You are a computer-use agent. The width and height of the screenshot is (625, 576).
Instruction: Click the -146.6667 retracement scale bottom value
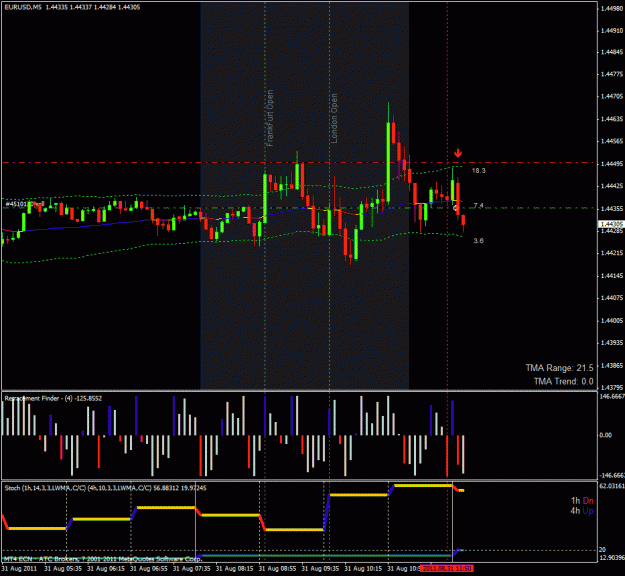(611, 475)
